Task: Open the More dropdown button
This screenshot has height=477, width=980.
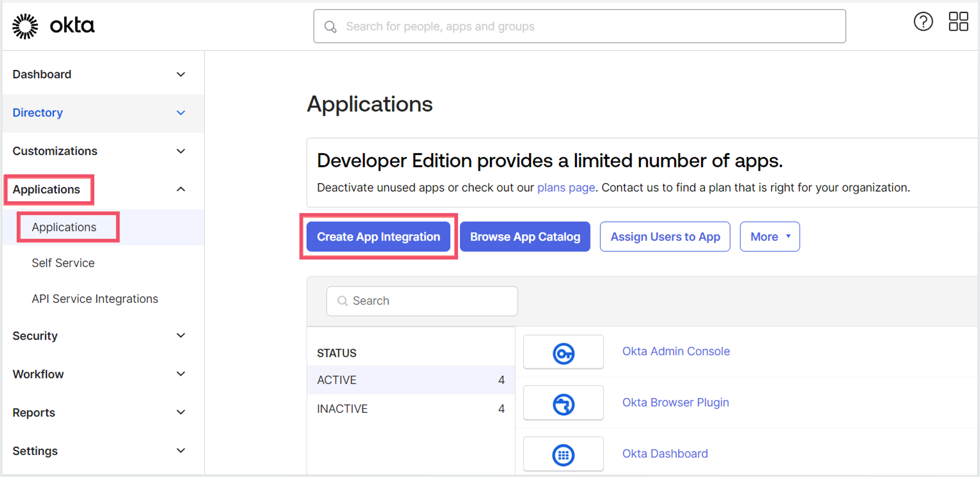Action: click(770, 237)
